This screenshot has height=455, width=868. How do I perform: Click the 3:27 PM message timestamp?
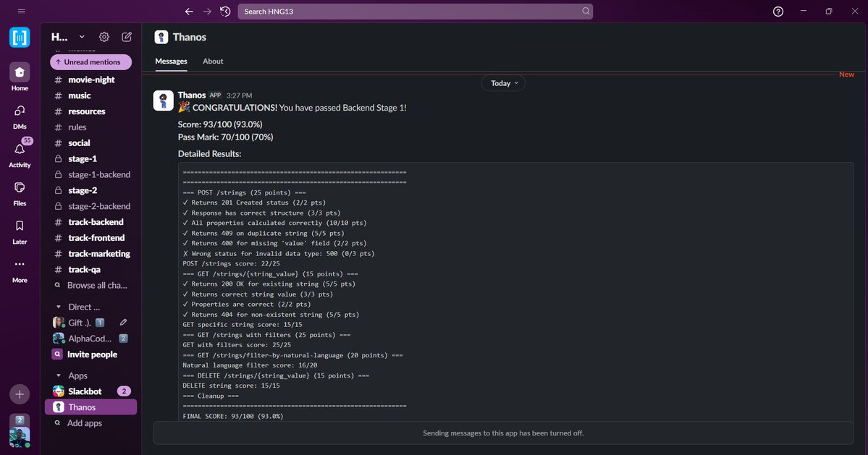pos(239,95)
